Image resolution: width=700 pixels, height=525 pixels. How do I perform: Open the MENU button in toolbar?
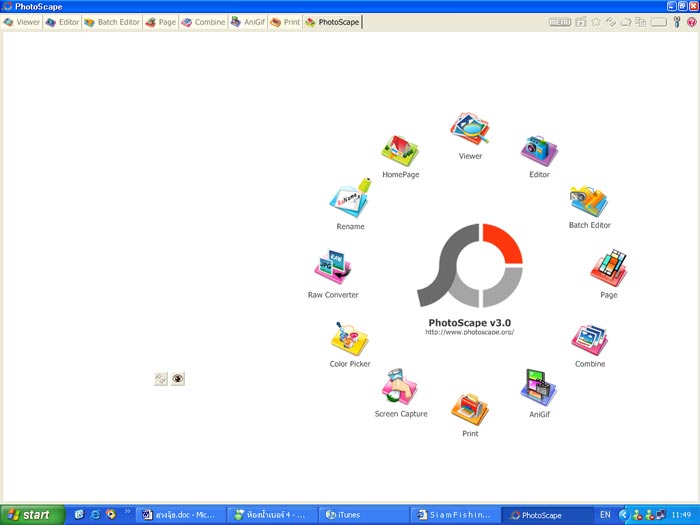(x=560, y=22)
